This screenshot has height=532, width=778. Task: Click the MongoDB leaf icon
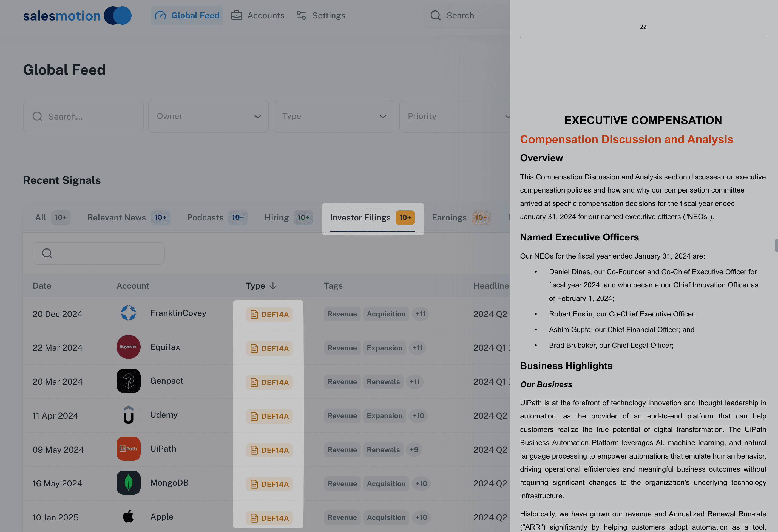128,482
